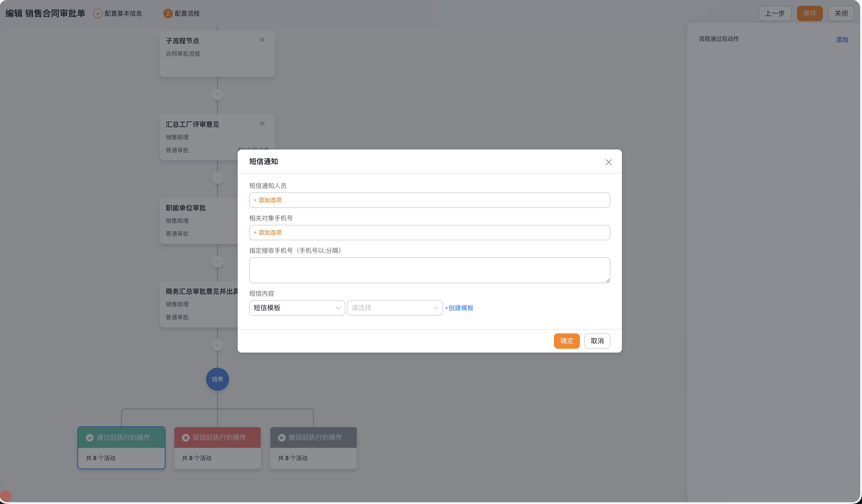Click the 关闭 button in header
The image size is (862, 504).
click(x=841, y=13)
